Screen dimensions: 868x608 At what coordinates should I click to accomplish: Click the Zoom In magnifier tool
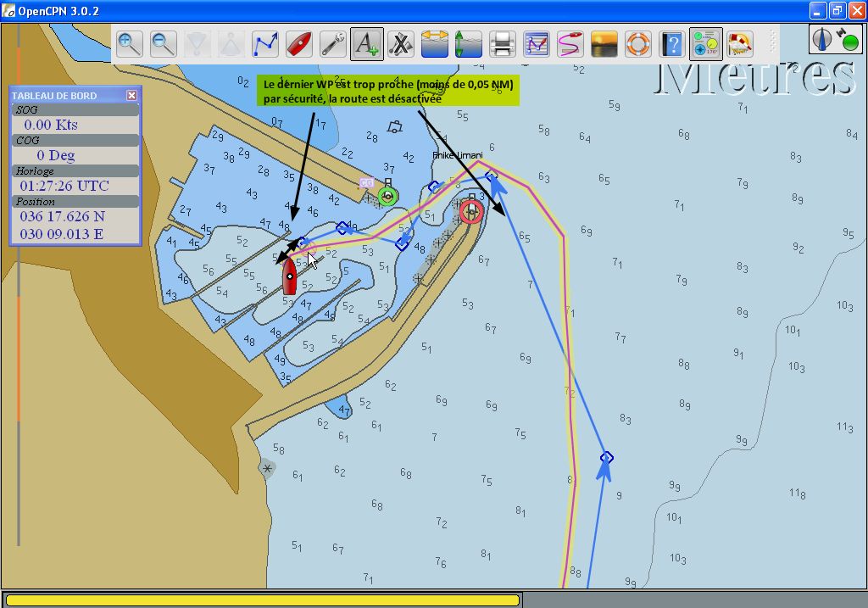click(x=130, y=43)
